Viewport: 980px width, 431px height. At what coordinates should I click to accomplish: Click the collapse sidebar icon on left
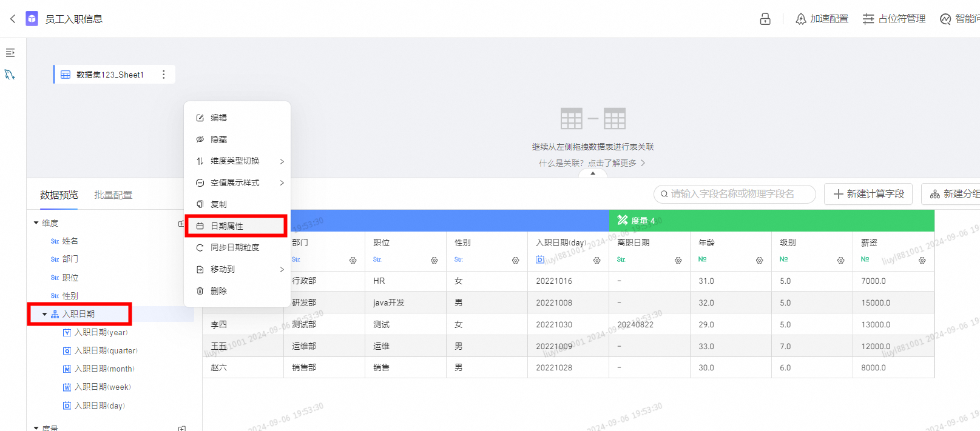tap(10, 53)
